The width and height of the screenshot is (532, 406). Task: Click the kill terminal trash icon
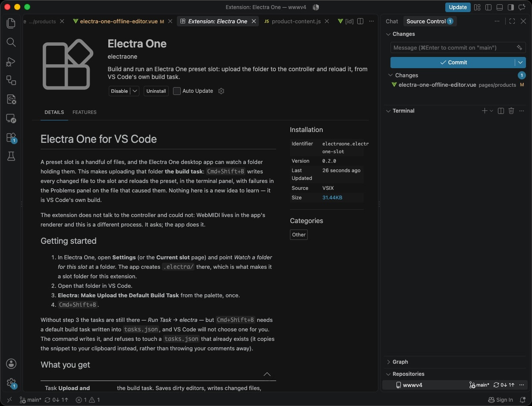511,111
